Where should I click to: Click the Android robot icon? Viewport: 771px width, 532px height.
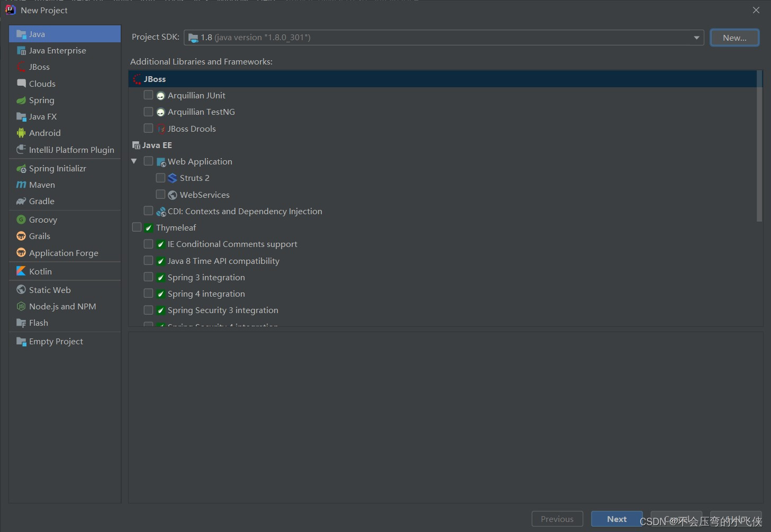[21, 133]
